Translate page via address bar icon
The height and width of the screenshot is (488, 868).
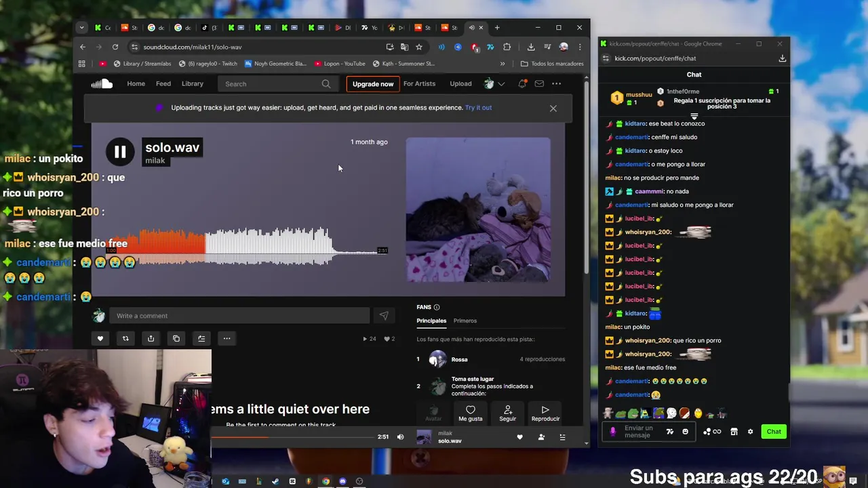coord(404,47)
